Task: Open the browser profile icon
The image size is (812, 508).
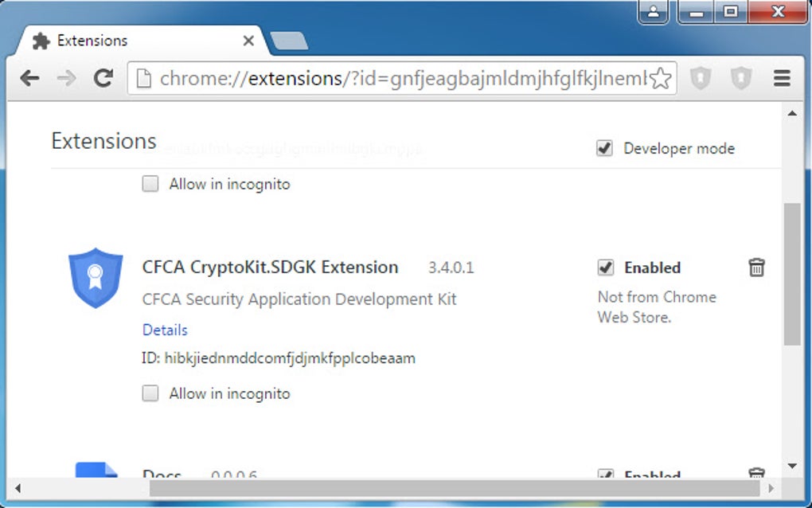Action: tap(654, 13)
